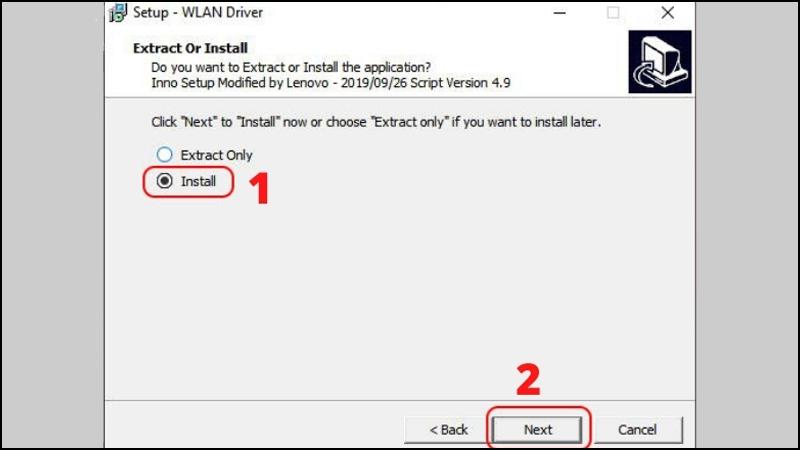This screenshot has height=450, width=800.
Task: Click the "Extract Or Install" bold heading
Action: click(190, 48)
